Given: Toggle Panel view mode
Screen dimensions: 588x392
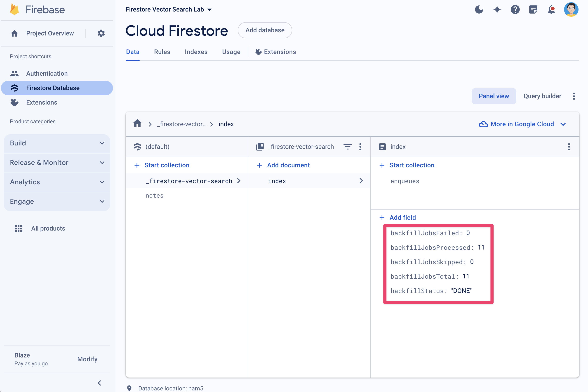Looking at the screenshot, I should click(494, 96).
